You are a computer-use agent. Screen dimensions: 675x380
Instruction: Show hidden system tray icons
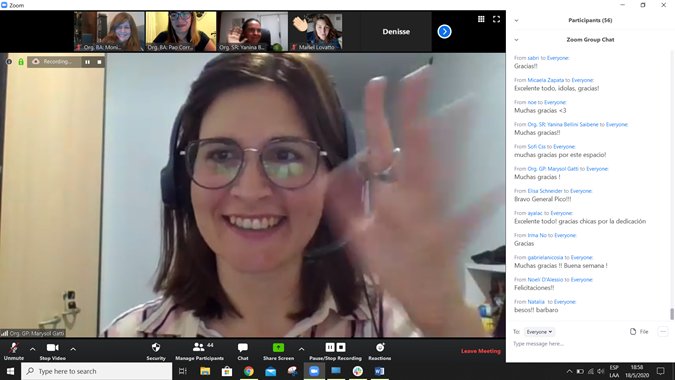point(569,371)
